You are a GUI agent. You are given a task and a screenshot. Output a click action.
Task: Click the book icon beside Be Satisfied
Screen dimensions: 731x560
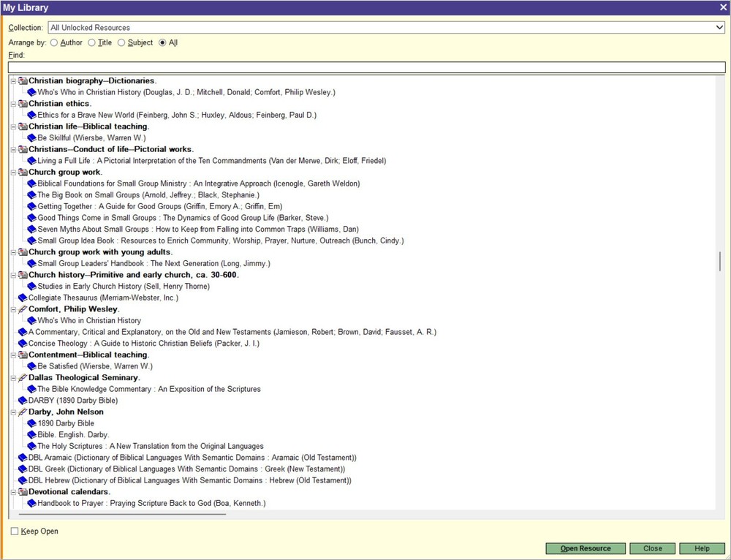click(31, 366)
